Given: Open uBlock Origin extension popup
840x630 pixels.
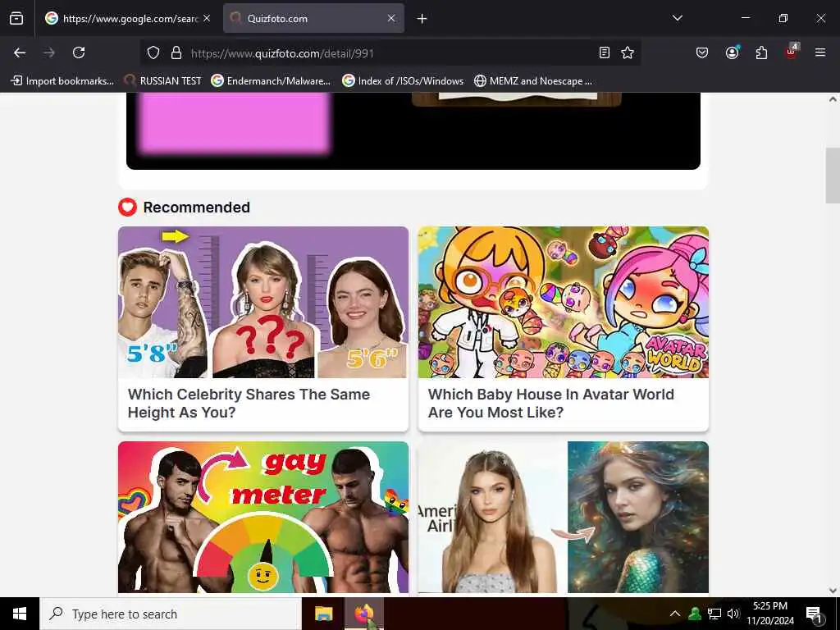Looking at the screenshot, I should tap(792, 52).
